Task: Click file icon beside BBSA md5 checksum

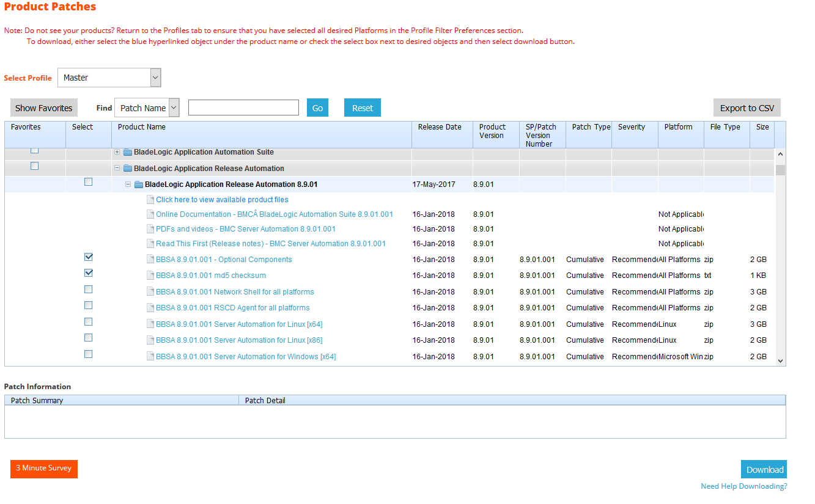Action: (x=150, y=276)
